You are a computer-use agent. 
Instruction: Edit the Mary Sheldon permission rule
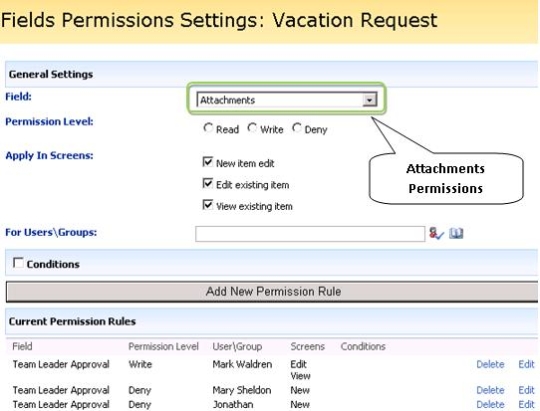[x=526, y=390]
